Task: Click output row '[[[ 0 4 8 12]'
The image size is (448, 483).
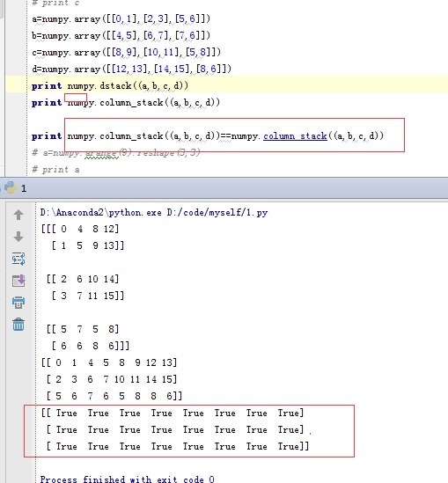Action: coord(80,229)
